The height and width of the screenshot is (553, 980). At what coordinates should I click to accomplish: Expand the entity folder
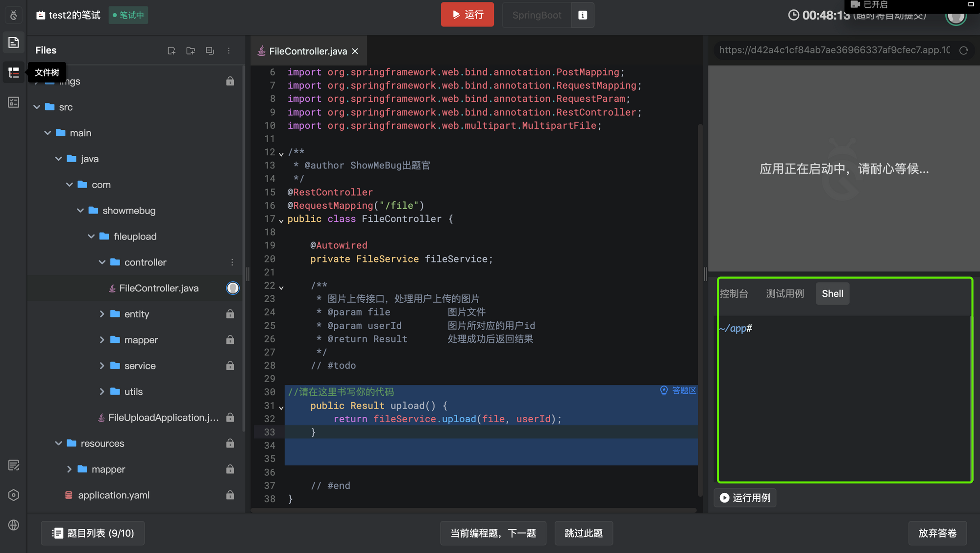pyautogui.click(x=102, y=314)
